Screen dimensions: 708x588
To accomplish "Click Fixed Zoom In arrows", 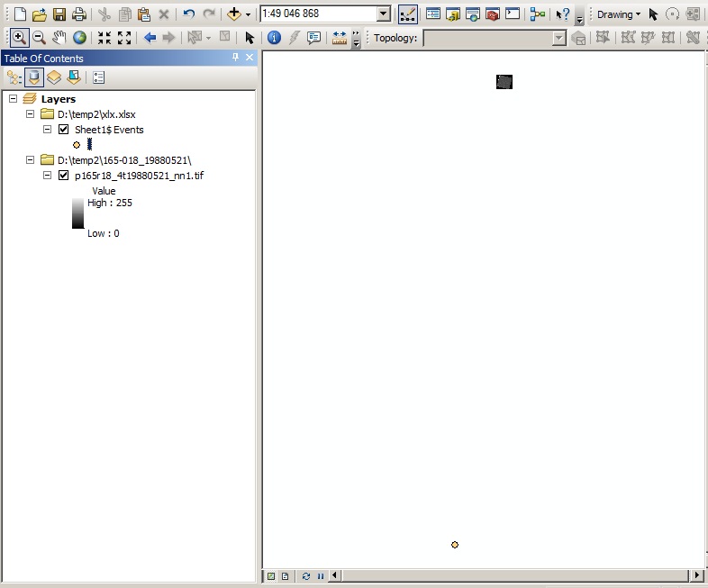I will (104, 38).
